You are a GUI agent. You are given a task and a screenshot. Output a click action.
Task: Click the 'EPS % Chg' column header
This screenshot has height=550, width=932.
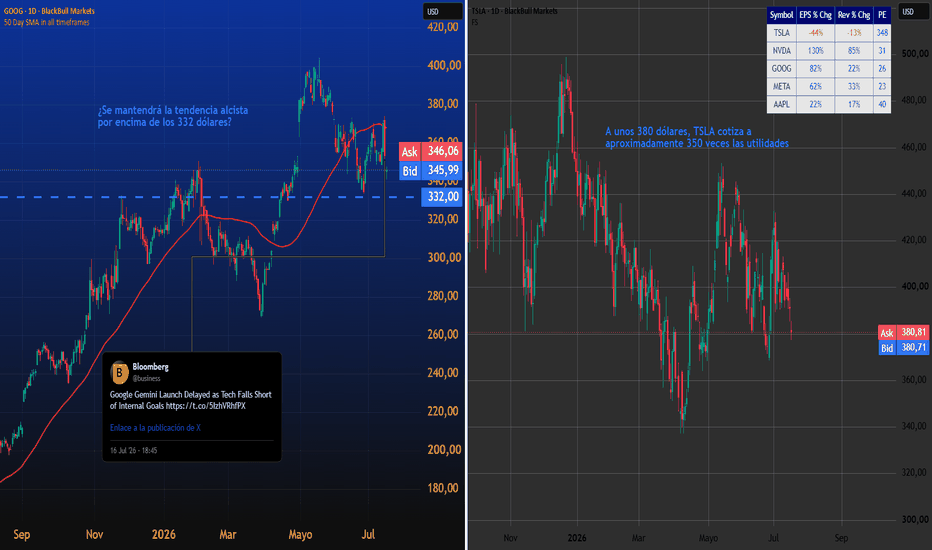tap(815, 15)
